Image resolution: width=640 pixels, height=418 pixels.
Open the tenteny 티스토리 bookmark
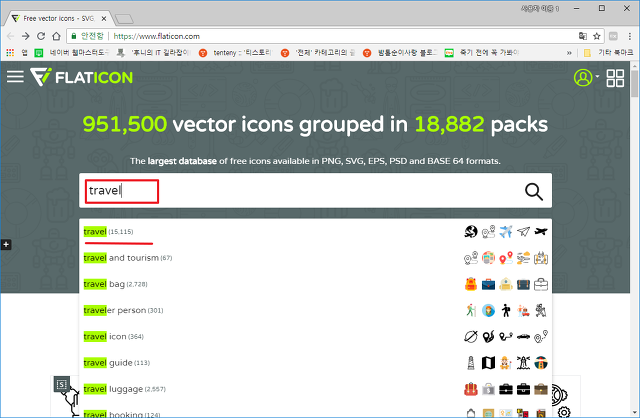236,53
